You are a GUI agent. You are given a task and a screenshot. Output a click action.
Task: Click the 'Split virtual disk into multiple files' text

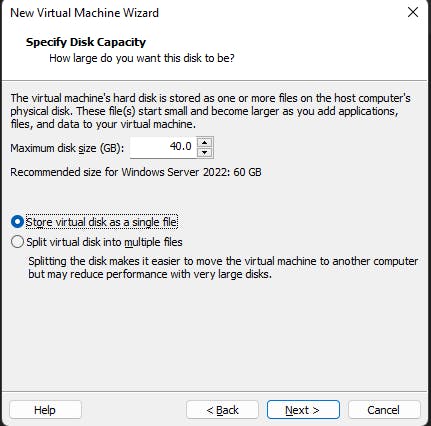tap(104, 242)
